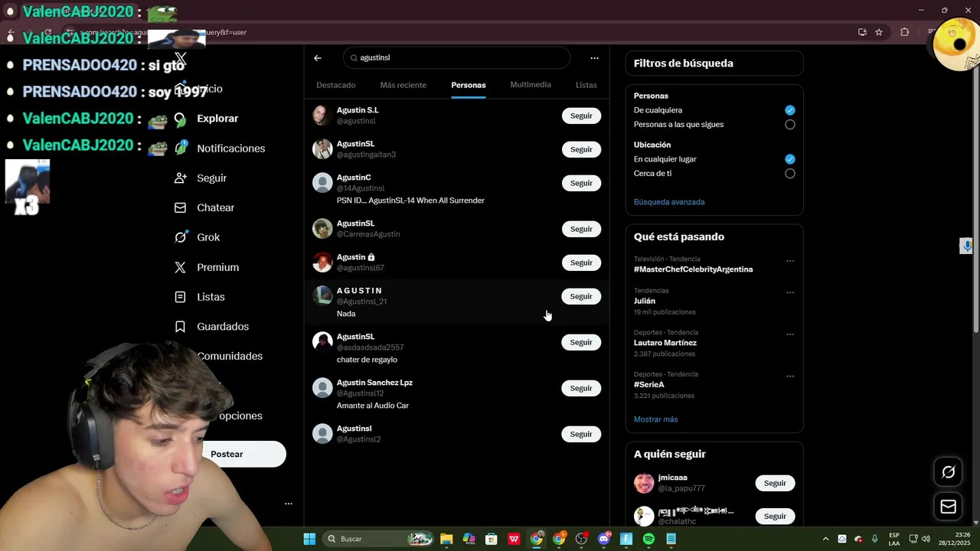
Task: Click the Seguir person-plus icon in sidebar
Action: pyautogui.click(x=181, y=178)
